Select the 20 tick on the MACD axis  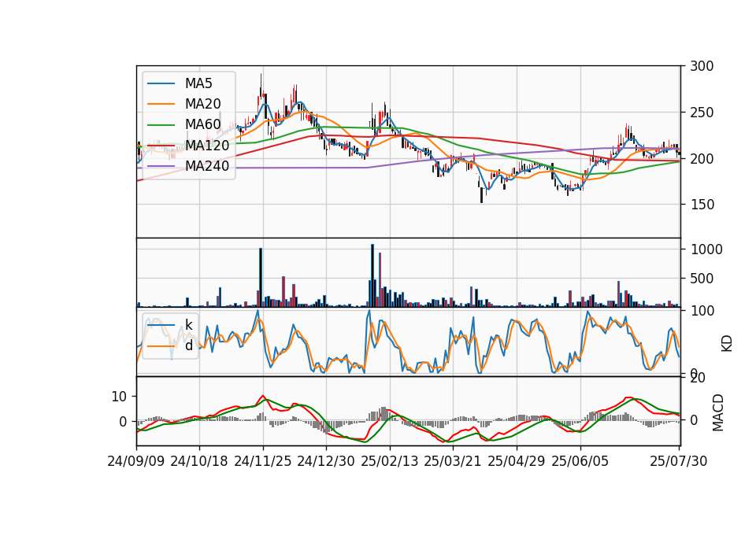(x=698, y=378)
